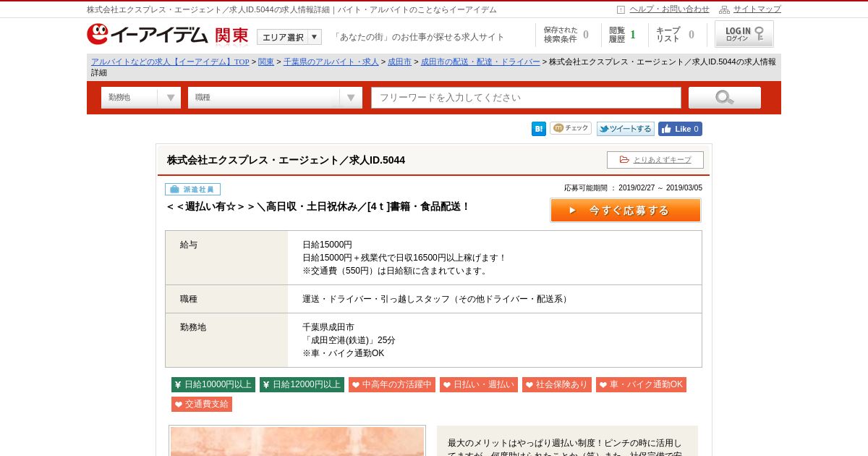Screen dimensions: 868x456
Task: Select the 交通費支給 tag
Action: pyautogui.click(x=202, y=404)
